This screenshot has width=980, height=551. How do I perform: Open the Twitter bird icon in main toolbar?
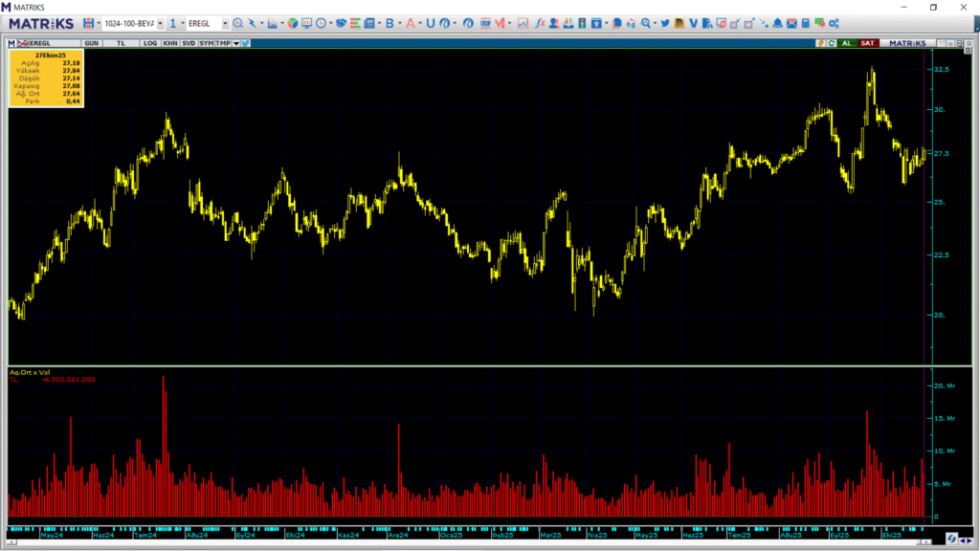pyautogui.click(x=665, y=23)
